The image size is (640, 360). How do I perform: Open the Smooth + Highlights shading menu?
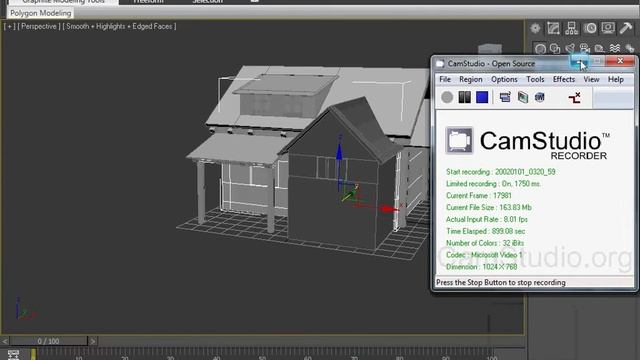[120, 26]
